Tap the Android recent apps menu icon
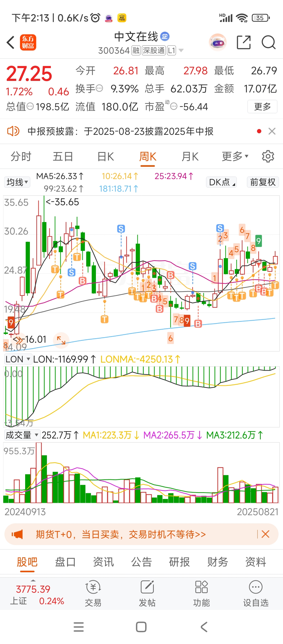This screenshot has width=283, height=644. [79, 627]
